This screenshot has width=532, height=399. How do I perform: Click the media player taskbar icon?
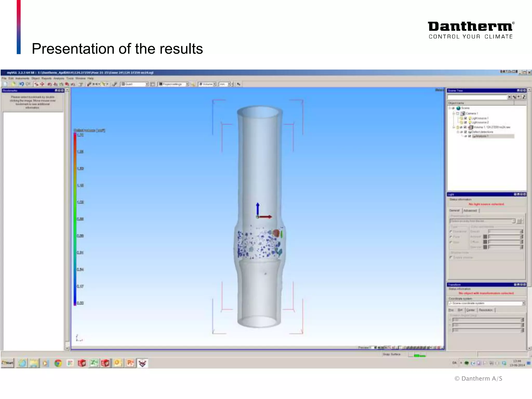[x=45, y=363]
